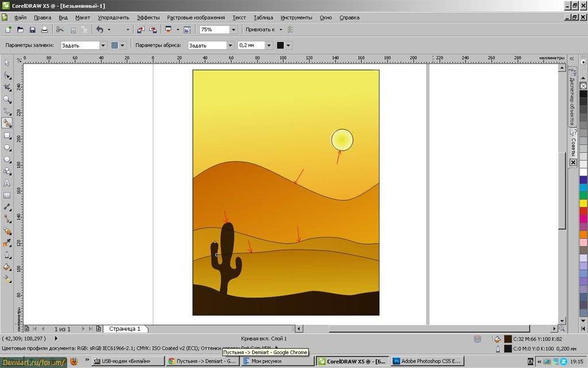Image resolution: width=588 pixels, height=368 pixels.
Task: Open the 75% zoom level dropdown
Action: pyautogui.click(x=234, y=29)
